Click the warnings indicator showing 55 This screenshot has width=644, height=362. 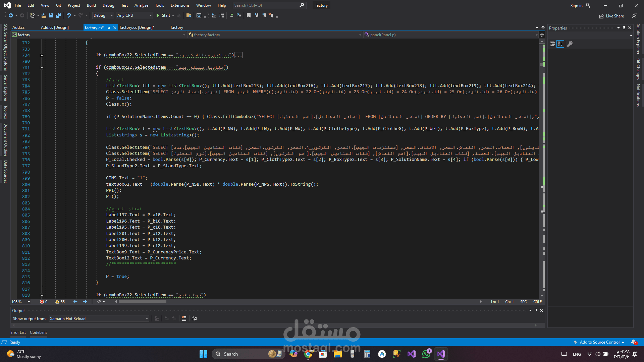click(x=60, y=302)
